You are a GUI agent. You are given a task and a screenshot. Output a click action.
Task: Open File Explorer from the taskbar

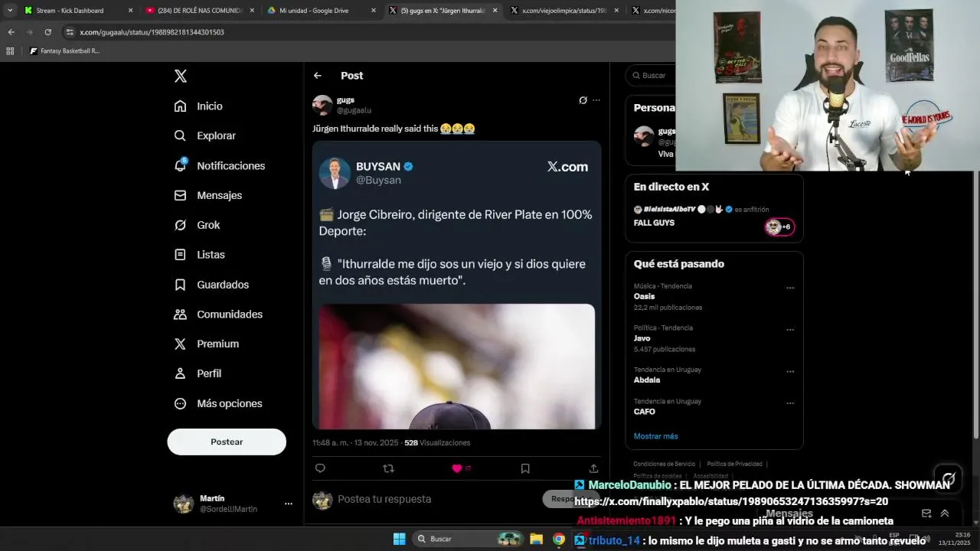tap(537, 539)
